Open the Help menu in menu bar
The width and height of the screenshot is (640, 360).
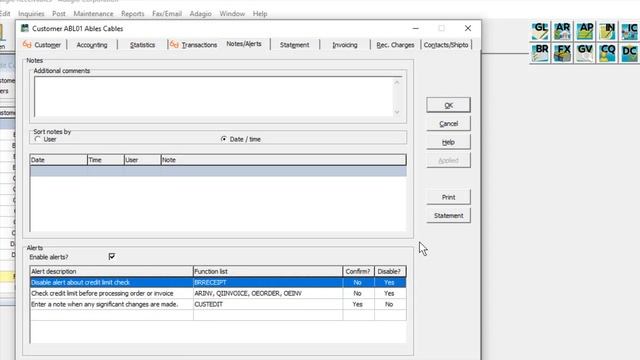260,13
